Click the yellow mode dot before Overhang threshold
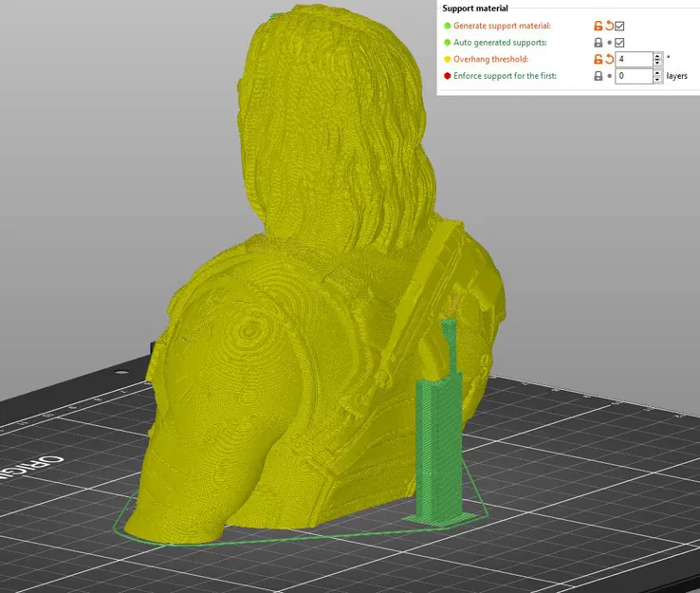700x593 pixels. 448,59
